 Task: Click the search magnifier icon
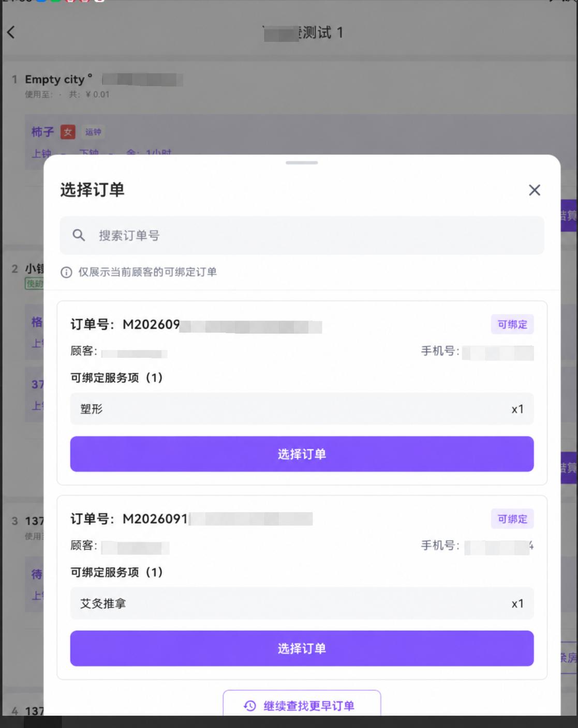[x=79, y=235]
